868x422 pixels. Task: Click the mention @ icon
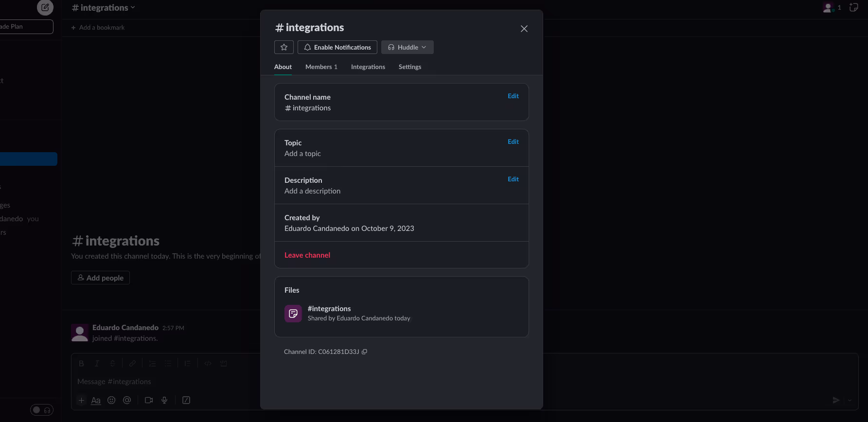127,400
